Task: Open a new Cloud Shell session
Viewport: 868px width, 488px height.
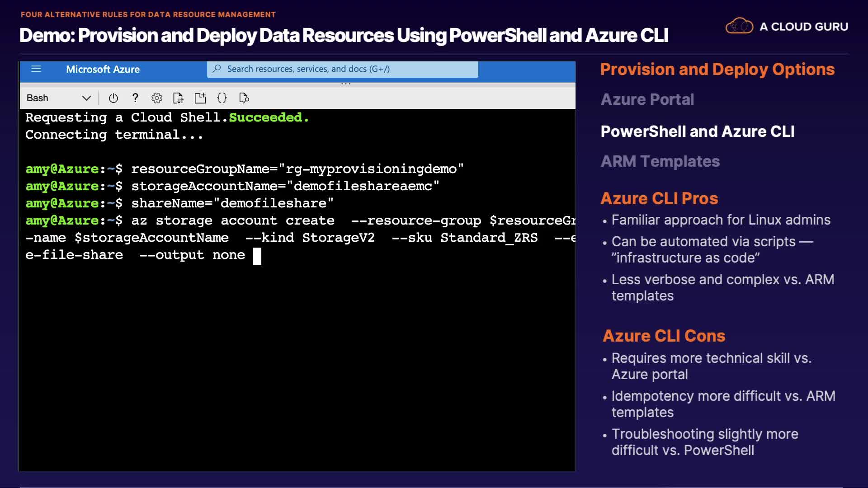Action: [x=200, y=98]
